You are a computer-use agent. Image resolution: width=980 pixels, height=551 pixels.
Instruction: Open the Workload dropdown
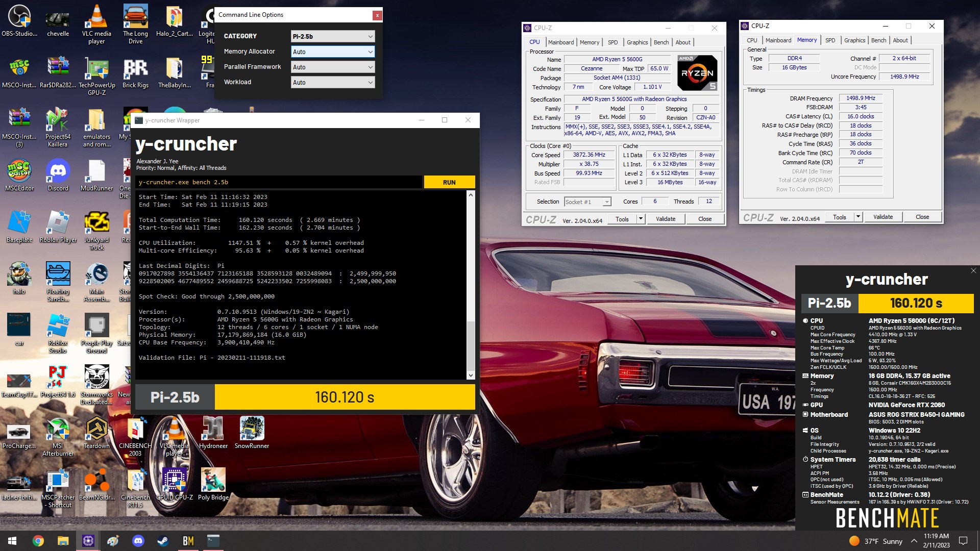(333, 82)
